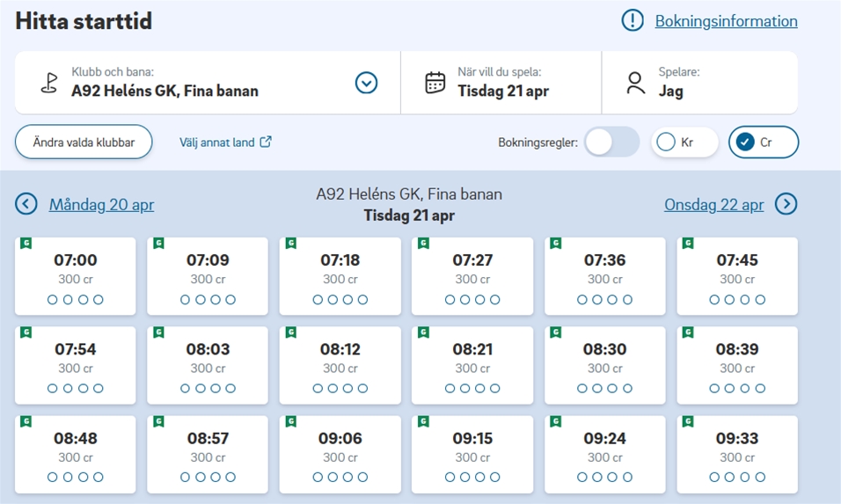Open the Onsdag 22 apr day link

click(713, 205)
